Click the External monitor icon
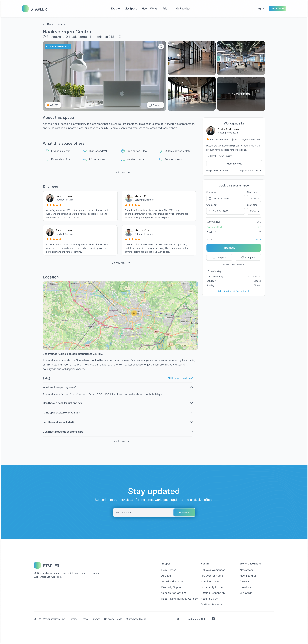This screenshot has height=644, width=308. [x=47, y=159]
